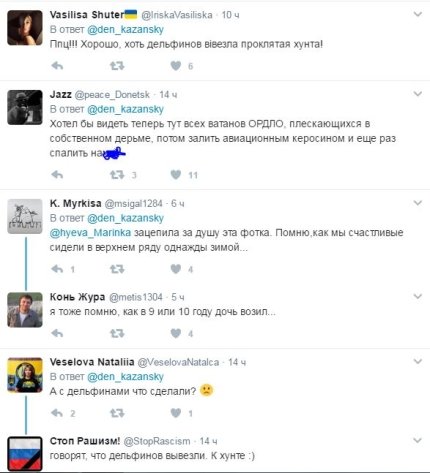Image resolution: width=430 pixels, height=473 pixels.
Task: Open dropdown chevron on Стоп Рашизм! tweet
Action: pos(418,440)
